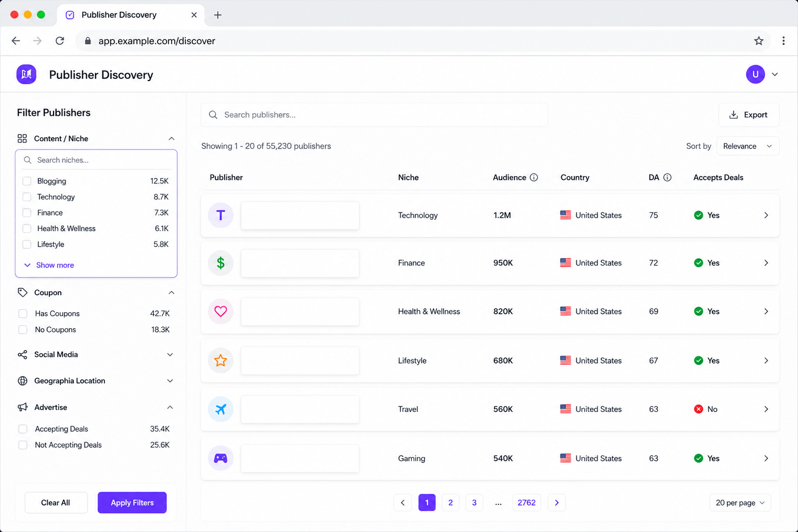The image size is (798, 532).
Task: Reload the page in the browser
Action: click(60, 41)
